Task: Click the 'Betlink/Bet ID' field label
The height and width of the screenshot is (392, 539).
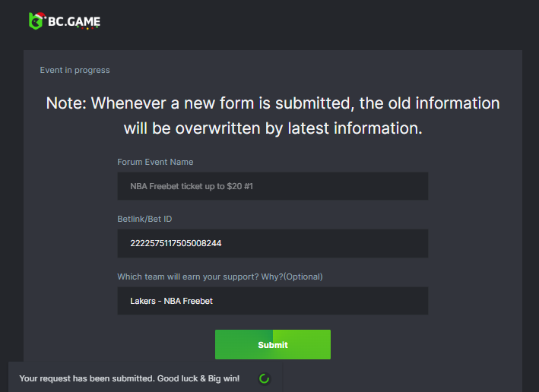Action: pyautogui.click(x=144, y=219)
